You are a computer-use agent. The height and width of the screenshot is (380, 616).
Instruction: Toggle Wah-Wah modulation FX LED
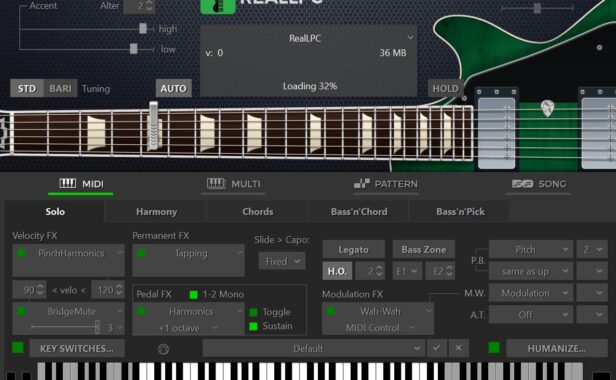point(331,311)
